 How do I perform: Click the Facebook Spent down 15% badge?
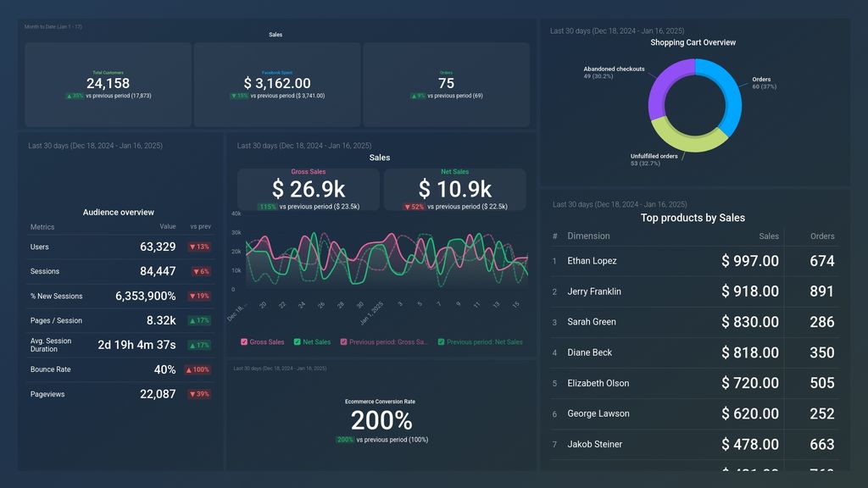(239, 96)
